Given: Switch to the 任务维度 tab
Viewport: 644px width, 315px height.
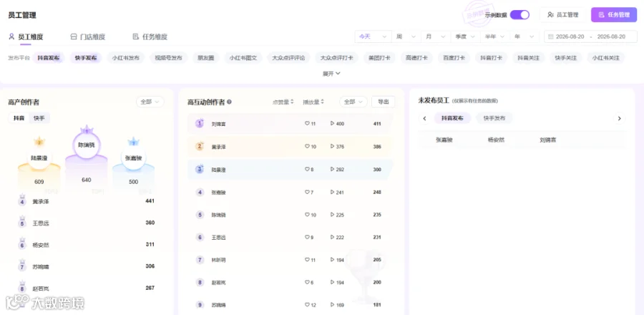Looking at the screenshot, I should click(150, 37).
